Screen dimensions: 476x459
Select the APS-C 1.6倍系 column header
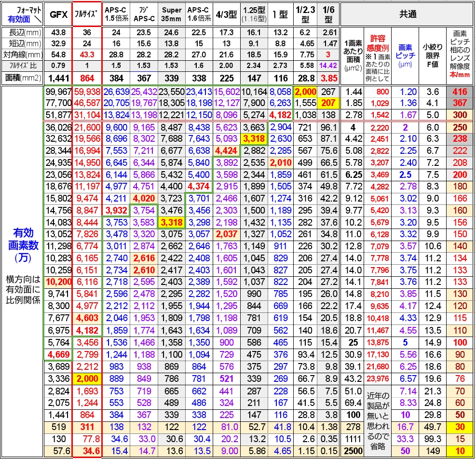pos(199,14)
